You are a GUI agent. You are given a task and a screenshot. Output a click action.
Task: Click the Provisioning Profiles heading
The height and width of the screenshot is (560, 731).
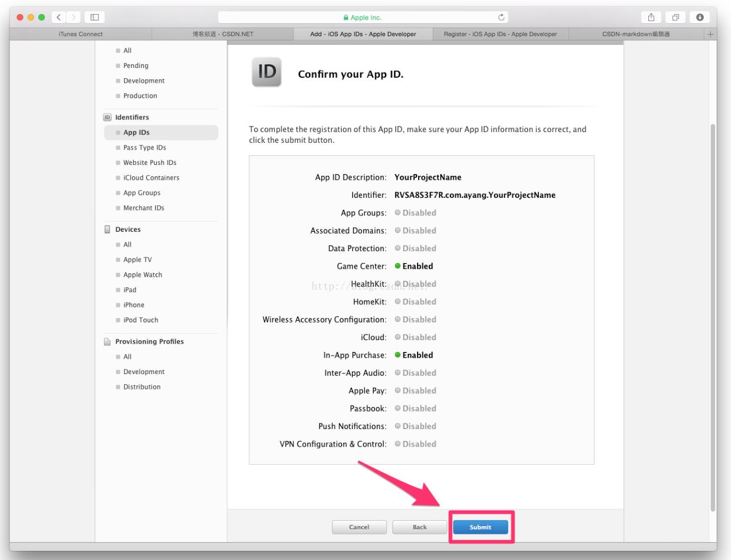tap(150, 342)
